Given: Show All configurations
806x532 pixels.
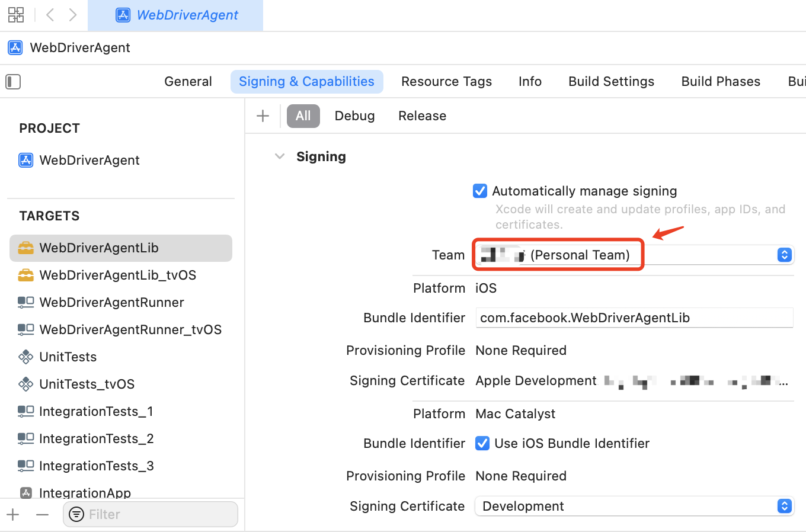Looking at the screenshot, I should click(x=303, y=116).
